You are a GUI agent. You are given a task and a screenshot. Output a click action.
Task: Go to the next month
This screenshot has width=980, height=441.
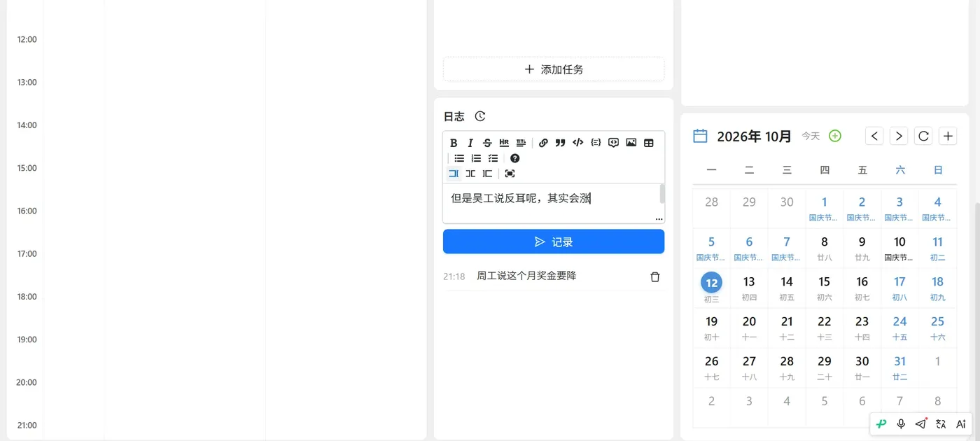coord(899,136)
